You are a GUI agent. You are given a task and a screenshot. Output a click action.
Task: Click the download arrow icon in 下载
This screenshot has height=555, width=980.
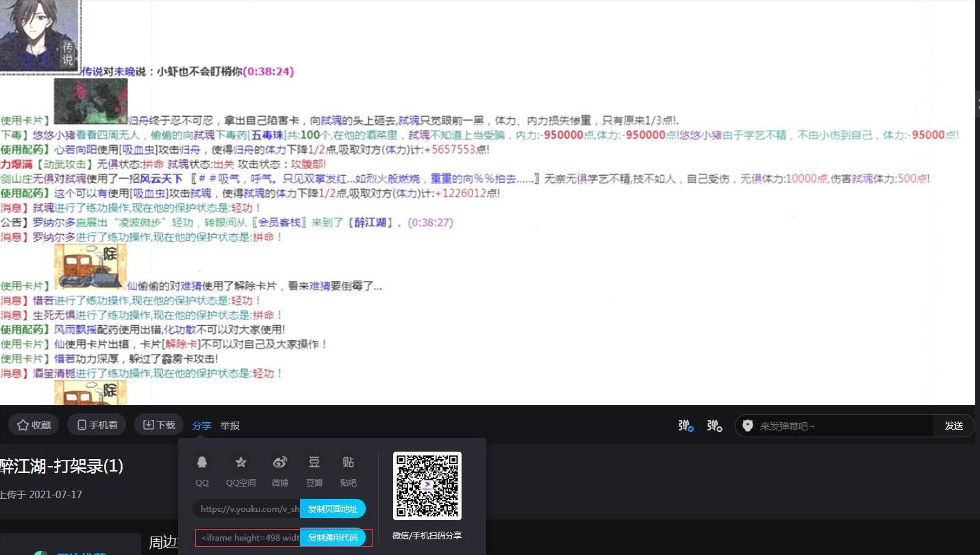click(148, 425)
